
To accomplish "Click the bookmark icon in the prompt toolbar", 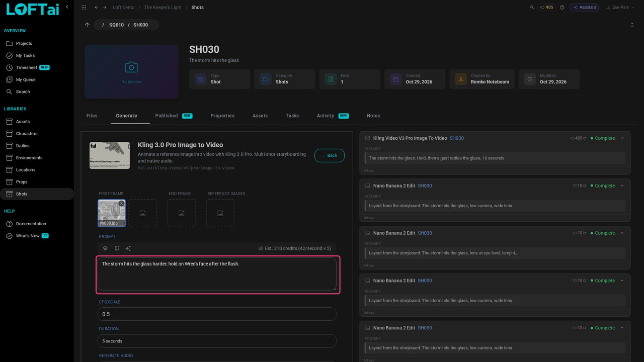I will tap(117, 248).
